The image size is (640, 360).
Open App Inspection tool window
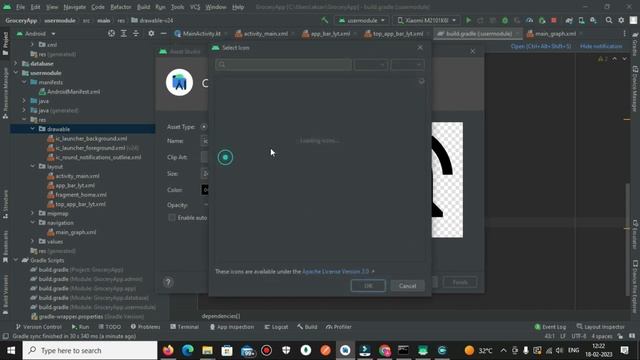point(232,327)
